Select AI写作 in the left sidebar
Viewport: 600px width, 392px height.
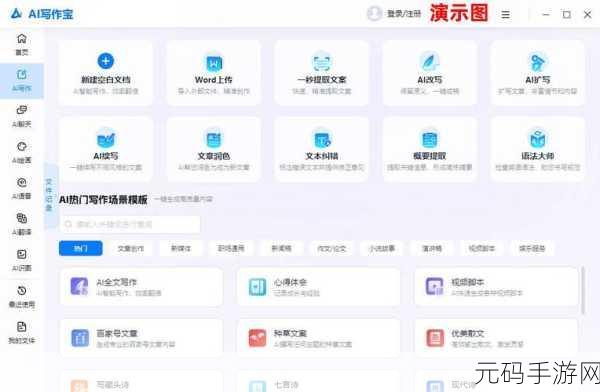[x=22, y=80]
